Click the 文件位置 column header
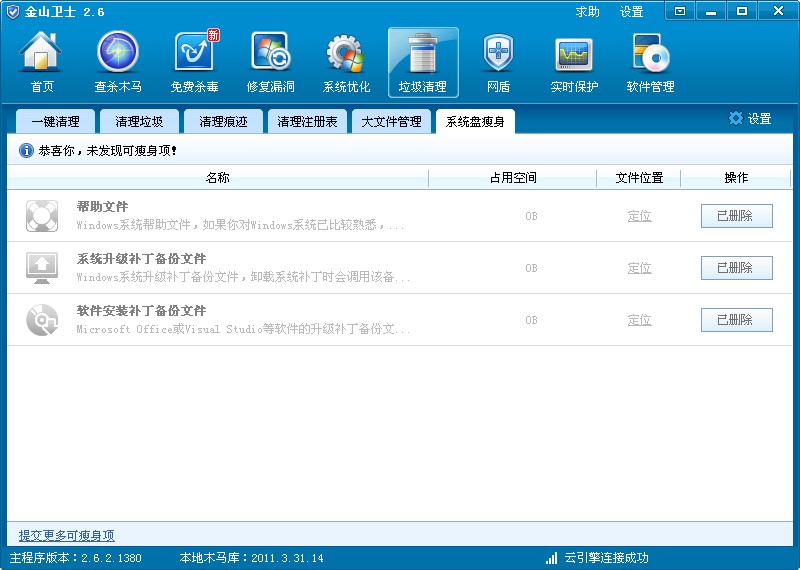The image size is (800, 570). point(639,178)
